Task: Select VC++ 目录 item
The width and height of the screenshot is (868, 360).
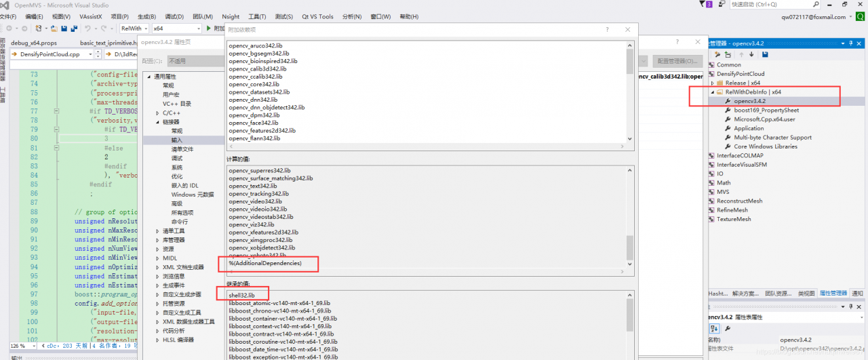Action: [x=177, y=104]
